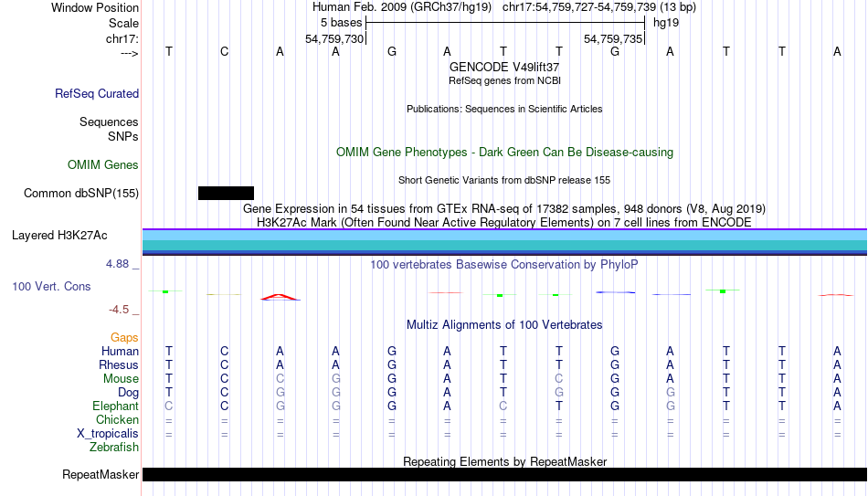The width and height of the screenshot is (868, 496).
Task: Select the X_tropicalis alignment row label
Action: pyautogui.click(x=108, y=434)
